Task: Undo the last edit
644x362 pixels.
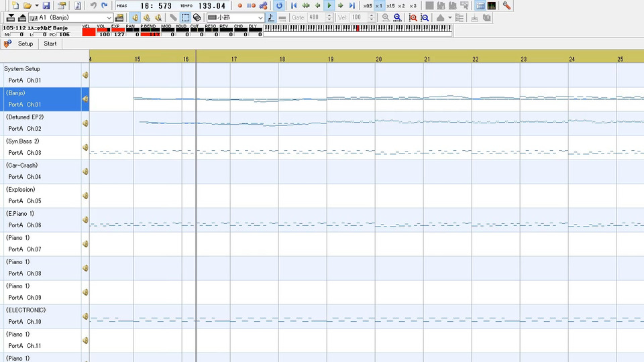Action: [93, 6]
